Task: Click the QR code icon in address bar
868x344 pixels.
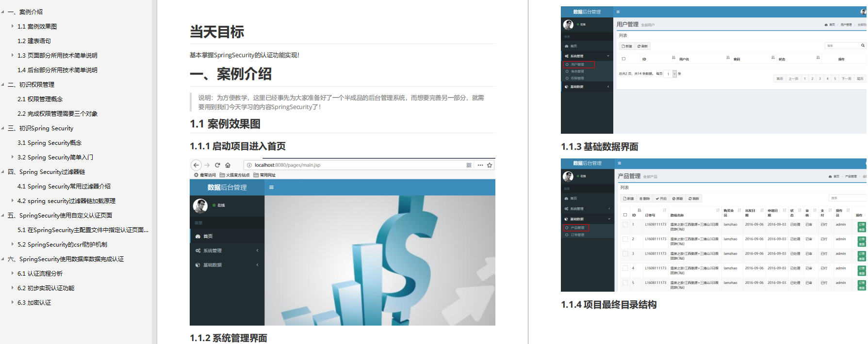Action: [469, 165]
